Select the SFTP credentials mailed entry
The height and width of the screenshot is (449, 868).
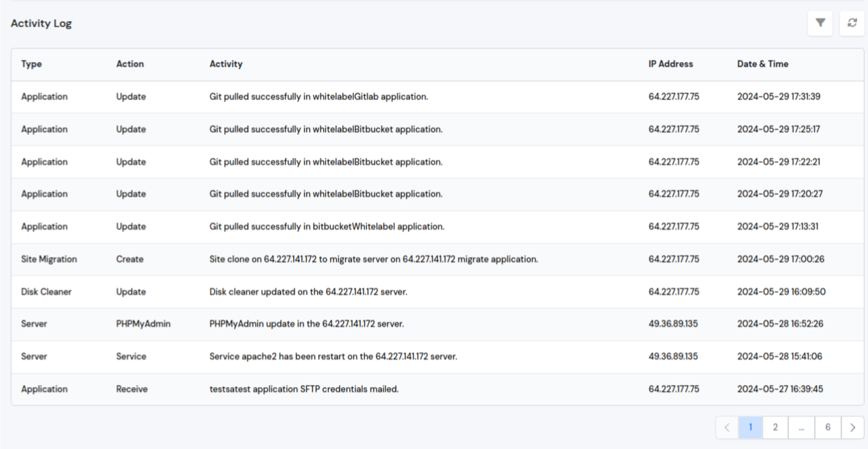(303, 390)
